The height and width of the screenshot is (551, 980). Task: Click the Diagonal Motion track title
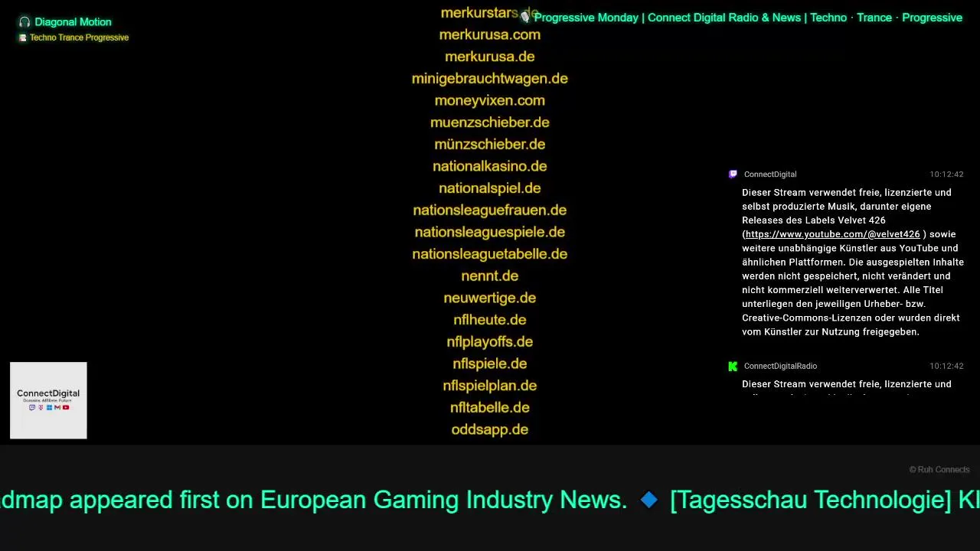point(73,22)
